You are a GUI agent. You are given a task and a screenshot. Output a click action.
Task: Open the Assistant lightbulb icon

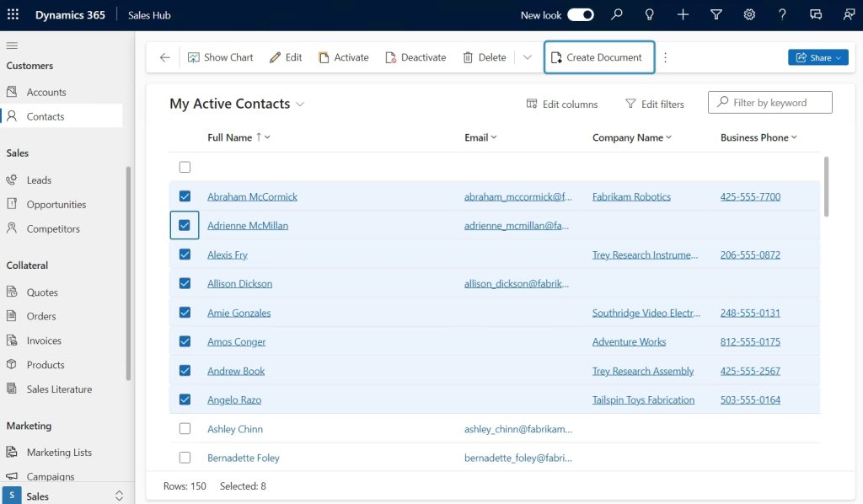[x=650, y=15]
